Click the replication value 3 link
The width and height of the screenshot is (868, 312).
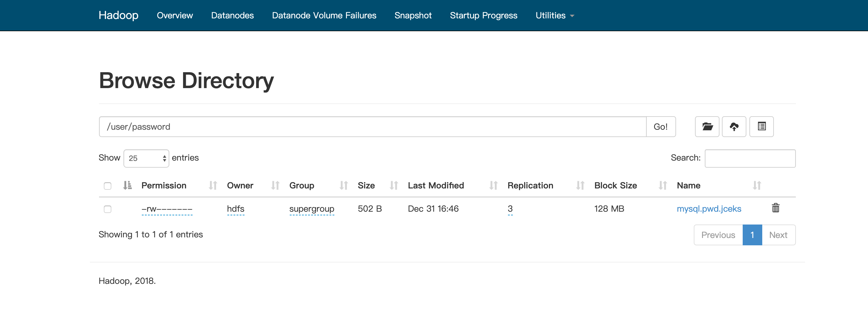point(510,209)
